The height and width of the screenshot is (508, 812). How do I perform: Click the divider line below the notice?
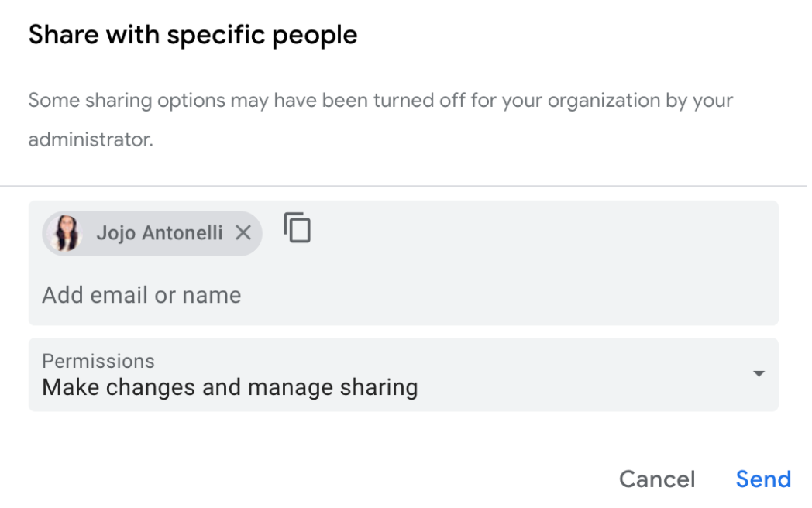click(403, 186)
